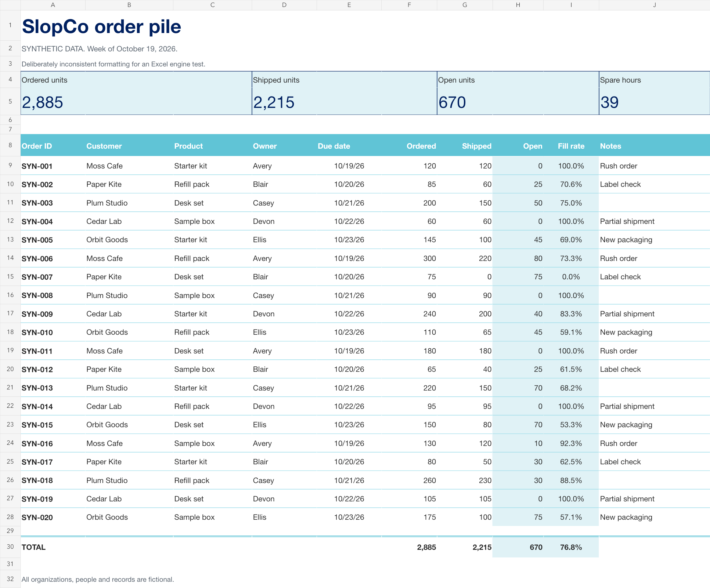Click fill rate 61.5% in SYN-012 row
This screenshot has width=710, height=588.
[x=571, y=369]
